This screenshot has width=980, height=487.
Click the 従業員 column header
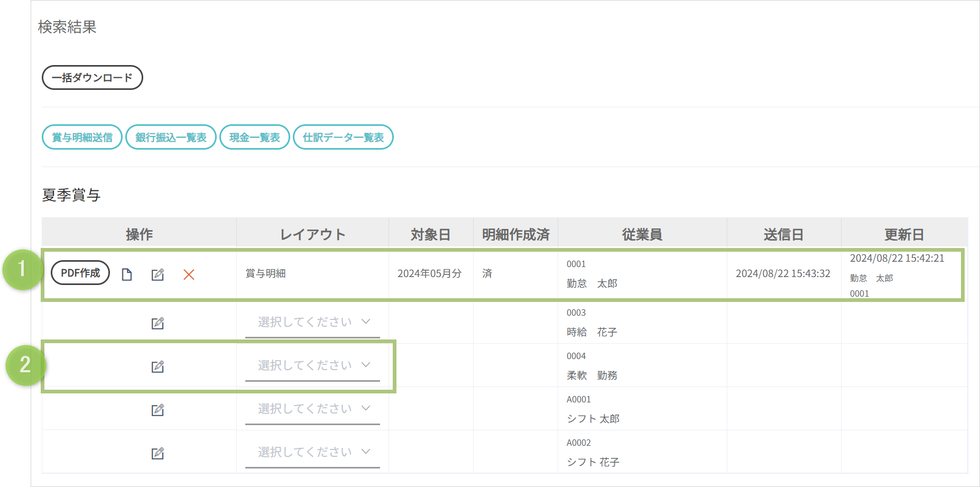click(642, 234)
